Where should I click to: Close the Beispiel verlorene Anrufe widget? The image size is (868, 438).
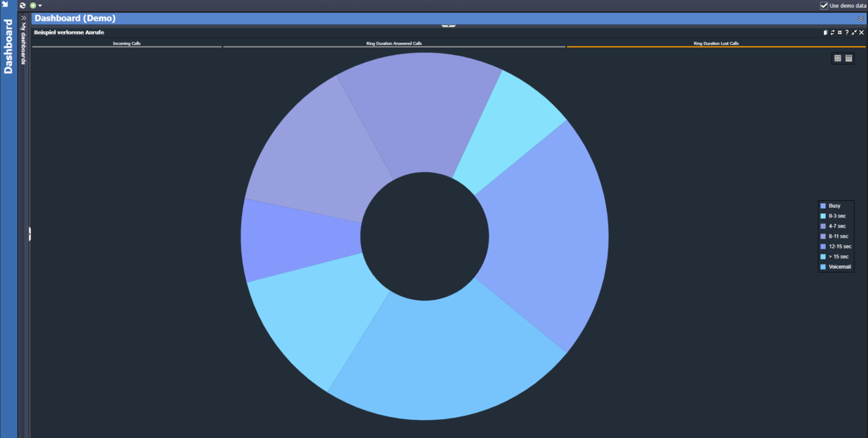[x=861, y=33]
